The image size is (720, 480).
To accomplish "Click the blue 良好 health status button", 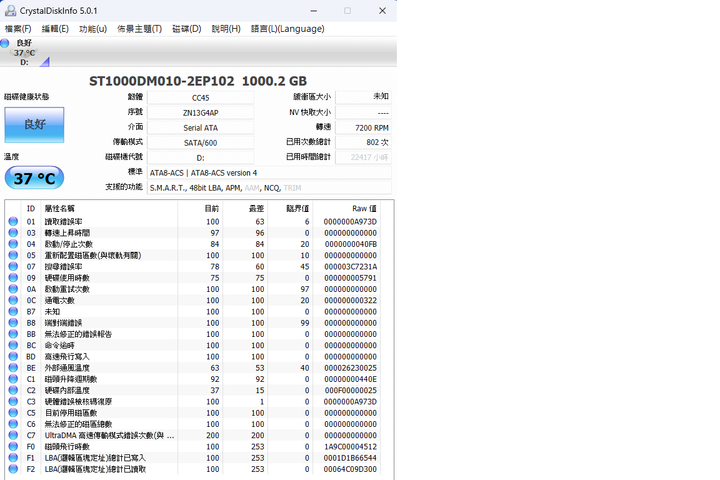I will [34, 124].
